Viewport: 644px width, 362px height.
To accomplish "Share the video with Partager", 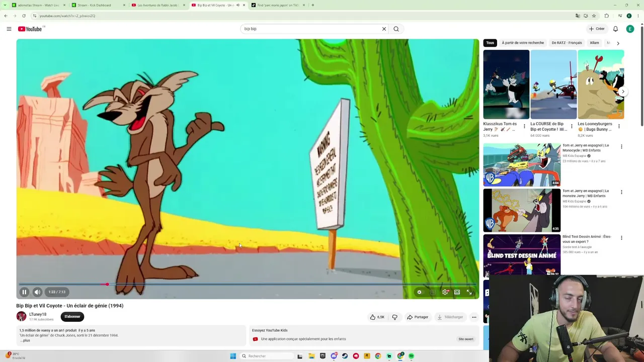I will coord(418,317).
